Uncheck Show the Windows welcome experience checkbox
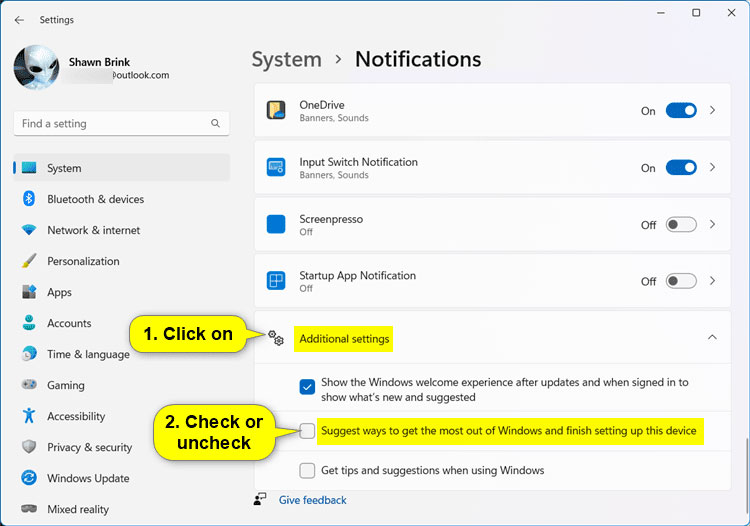Image resolution: width=750 pixels, height=526 pixels. pyautogui.click(x=307, y=387)
